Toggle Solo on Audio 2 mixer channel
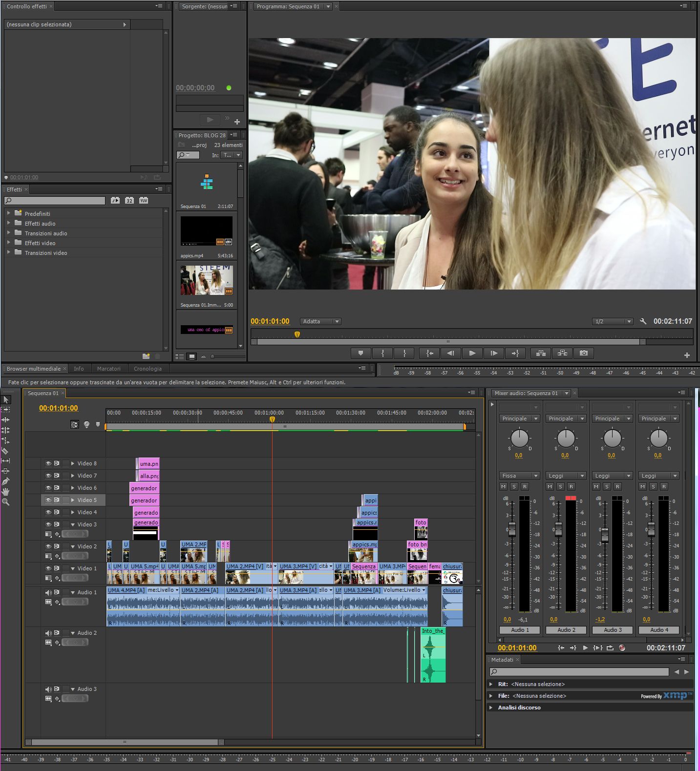The image size is (700, 771). point(560,486)
